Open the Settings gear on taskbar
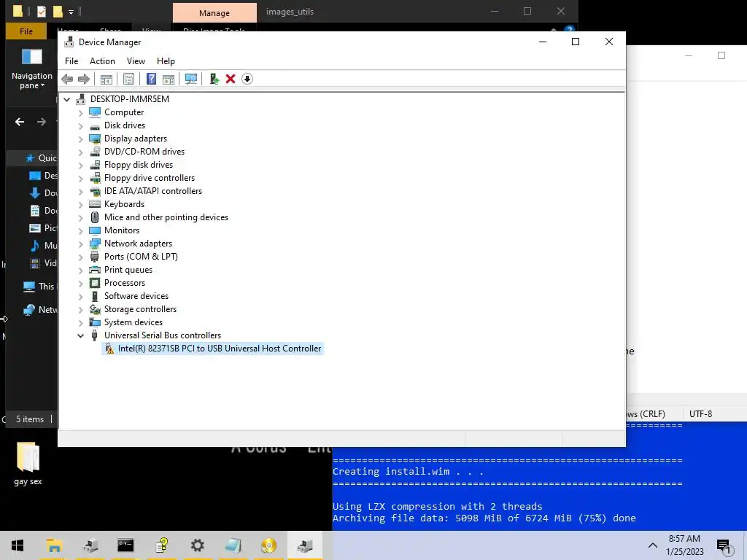Image resolution: width=747 pixels, height=560 pixels. (197, 545)
